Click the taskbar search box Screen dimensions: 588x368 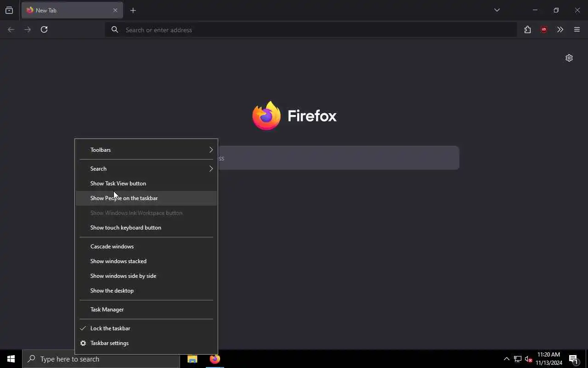(x=101, y=359)
